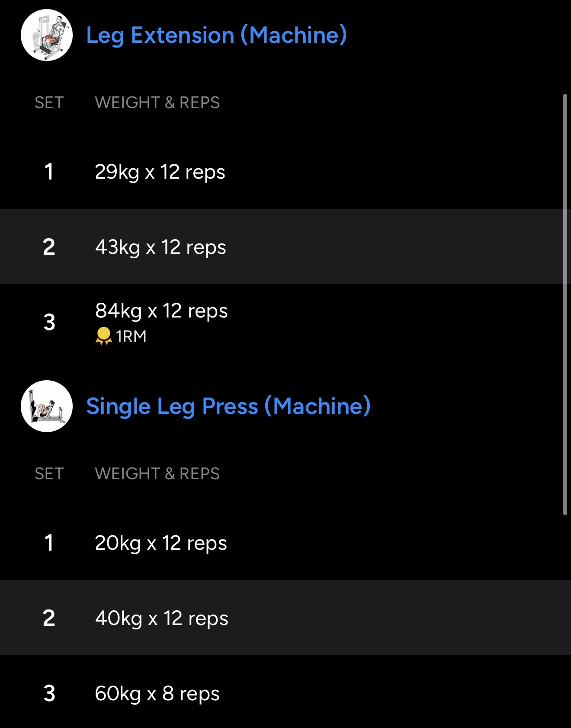Click SET header under Leg Extension
571x728 pixels.
coord(49,103)
